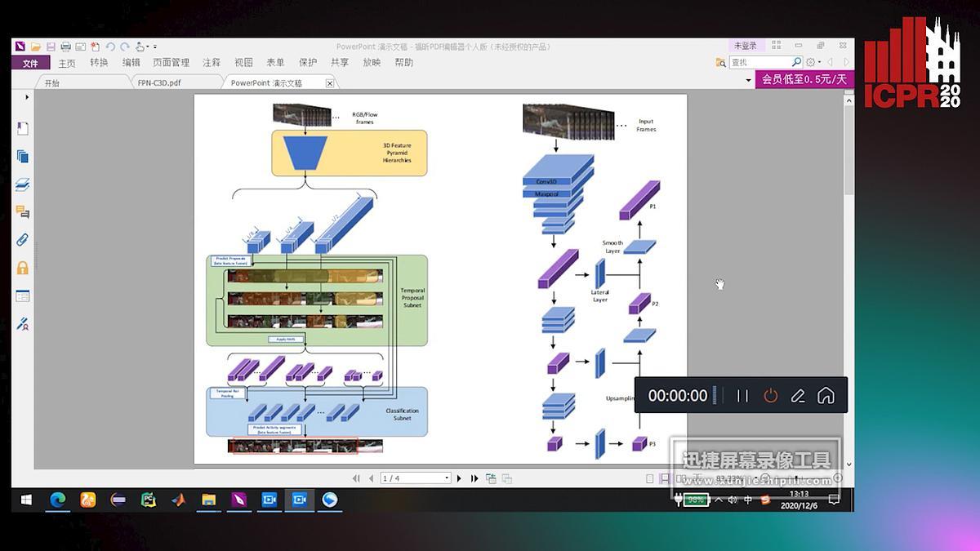
Task: Go to the first page
Action: point(356,478)
